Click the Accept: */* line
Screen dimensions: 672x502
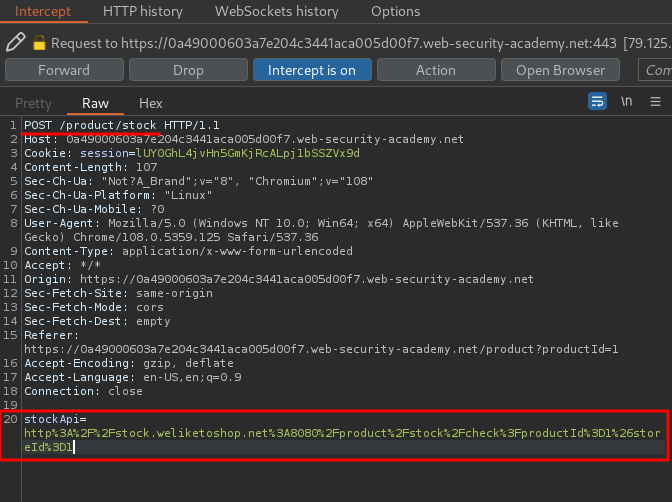pyautogui.click(x=62, y=265)
